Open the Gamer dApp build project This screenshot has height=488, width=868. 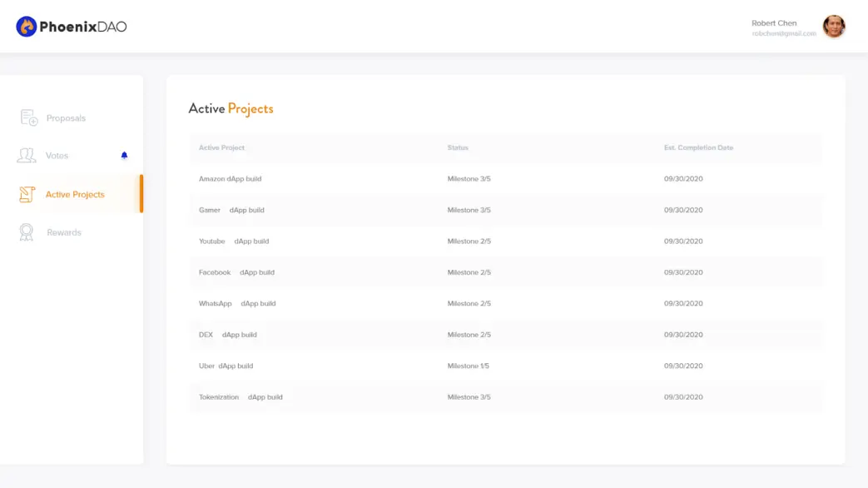[231, 210]
